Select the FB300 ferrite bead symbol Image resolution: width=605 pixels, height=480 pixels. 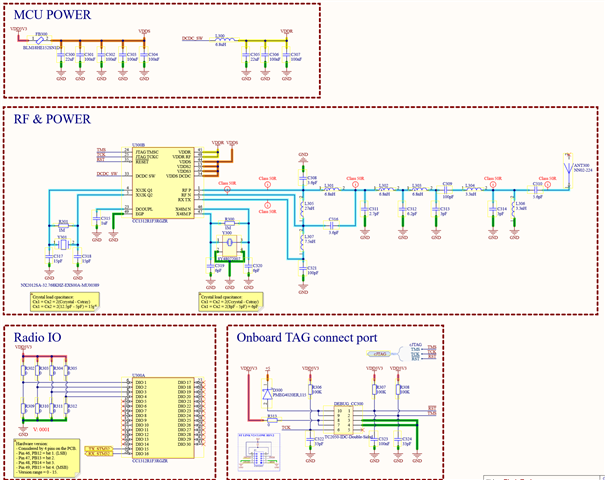pos(39,40)
